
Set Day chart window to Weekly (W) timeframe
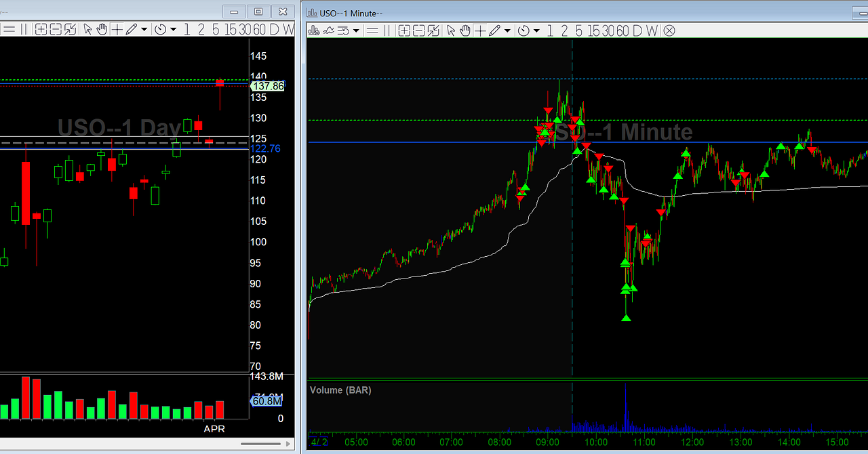[x=288, y=29]
